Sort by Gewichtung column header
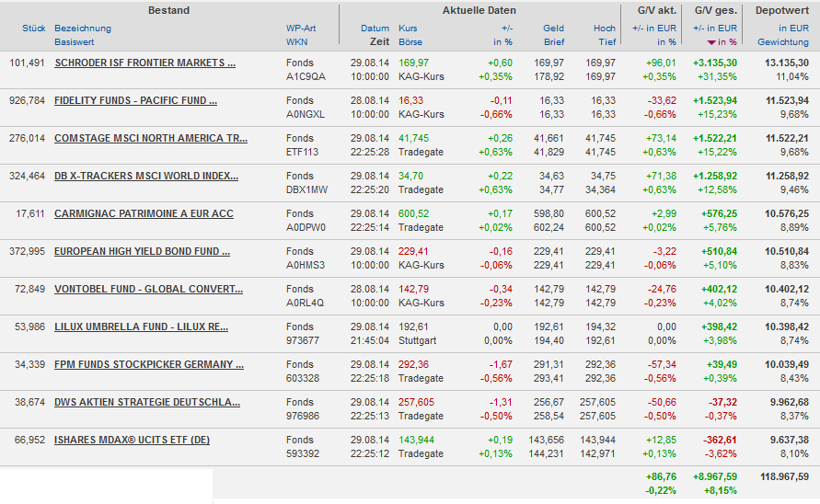 (782, 42)
